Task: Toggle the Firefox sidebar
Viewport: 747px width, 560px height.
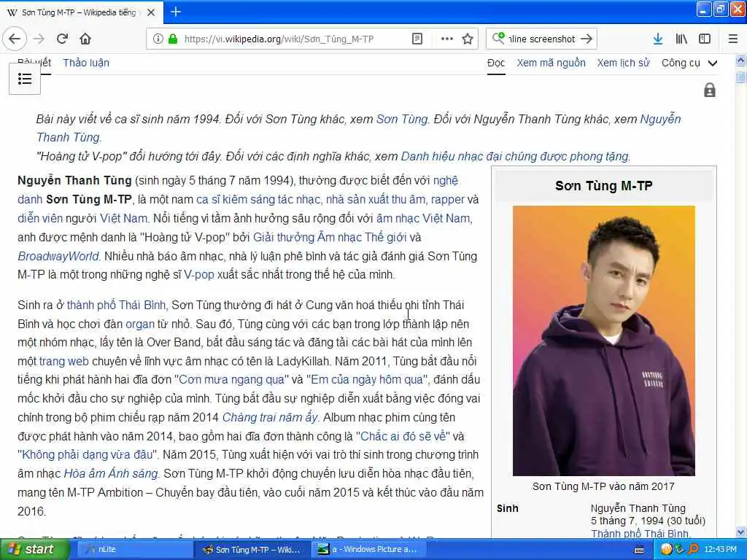Action: pos(705,39)
